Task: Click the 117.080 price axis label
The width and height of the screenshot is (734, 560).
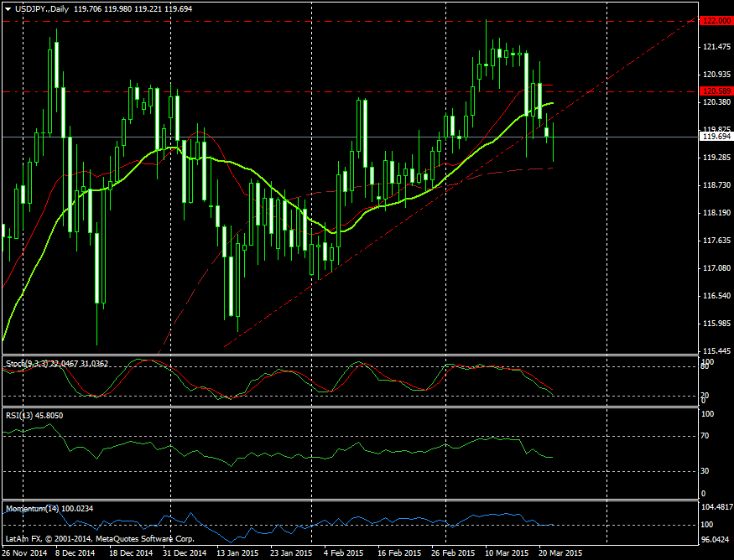Action: (713, 268)
